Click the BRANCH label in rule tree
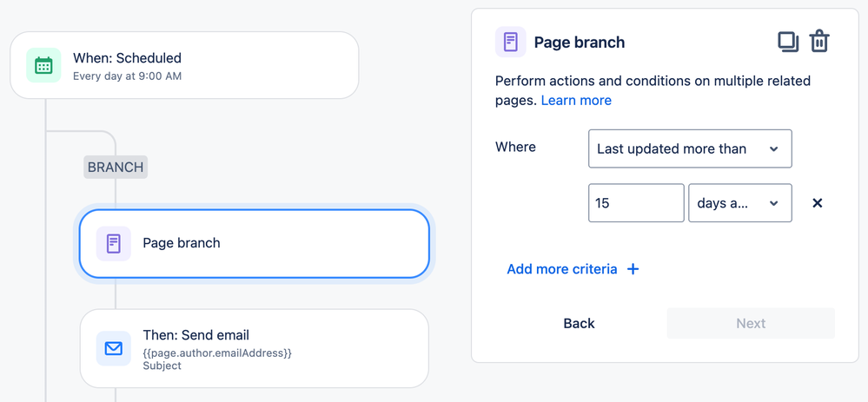 click(116, 167)
